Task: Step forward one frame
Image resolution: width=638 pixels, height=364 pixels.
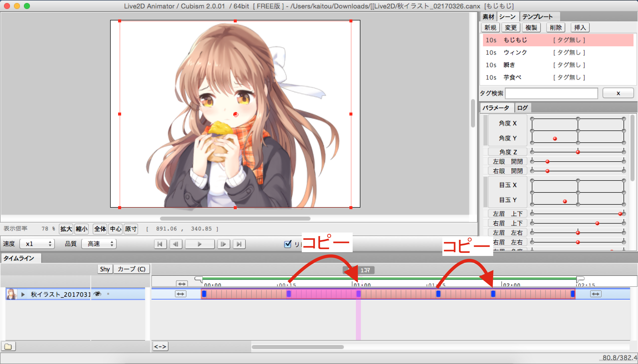Action: 224,244
